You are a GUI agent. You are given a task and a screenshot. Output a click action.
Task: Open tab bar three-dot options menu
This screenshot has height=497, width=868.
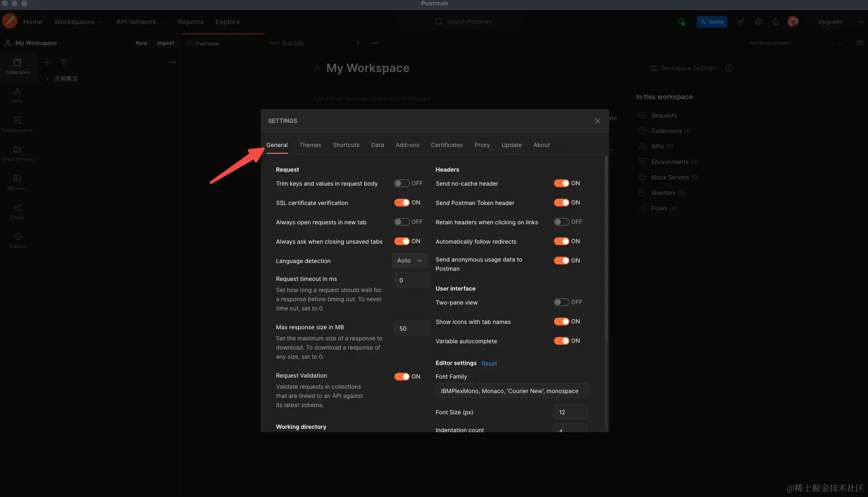[x=375, y=43]
